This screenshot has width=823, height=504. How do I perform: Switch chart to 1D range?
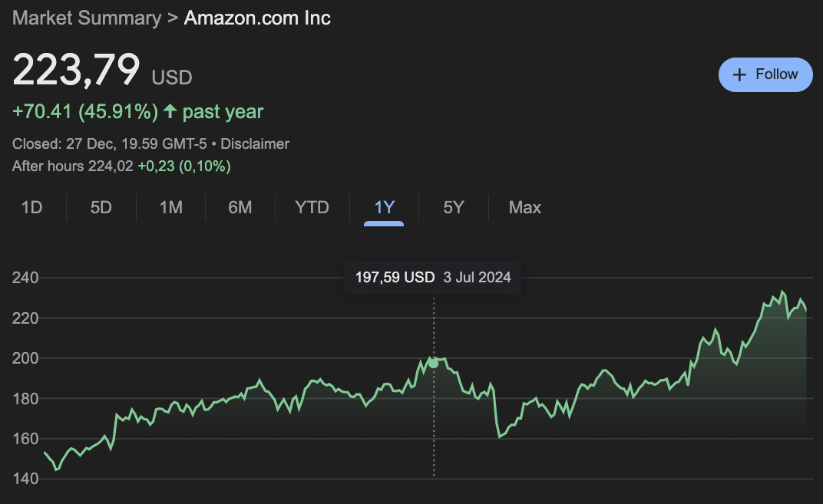pos(31,207)
